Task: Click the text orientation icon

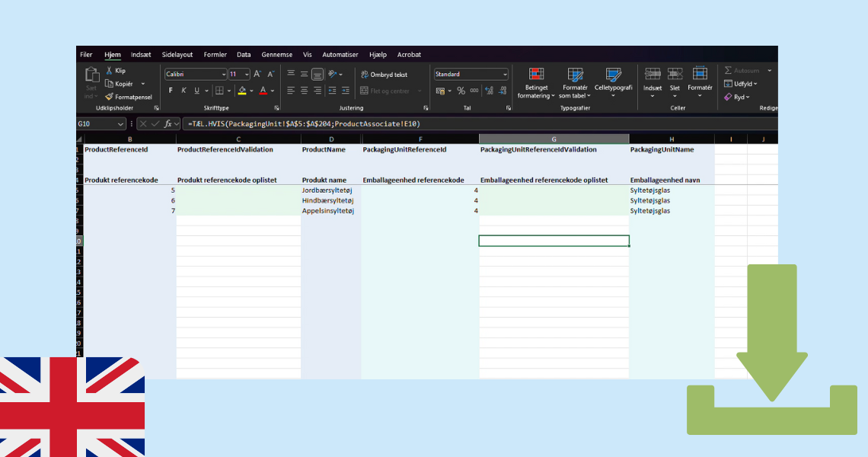Action: point(332,74)
